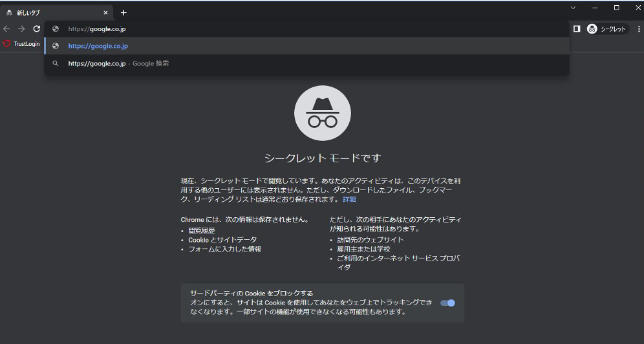Maximize the Chrome window

tap(616, 7)
